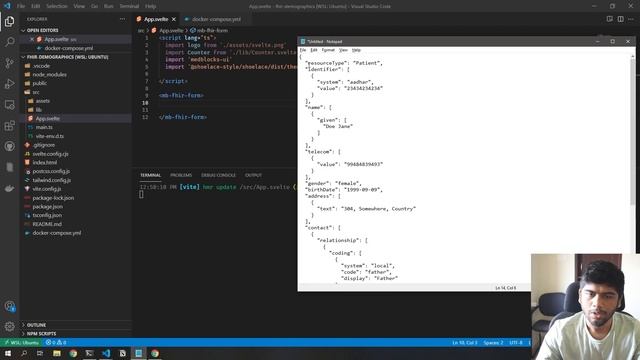The width and height of the screenshot is (640, 360).
Task: Switch to the Debug Console panel tab
Action: point(218,175)
